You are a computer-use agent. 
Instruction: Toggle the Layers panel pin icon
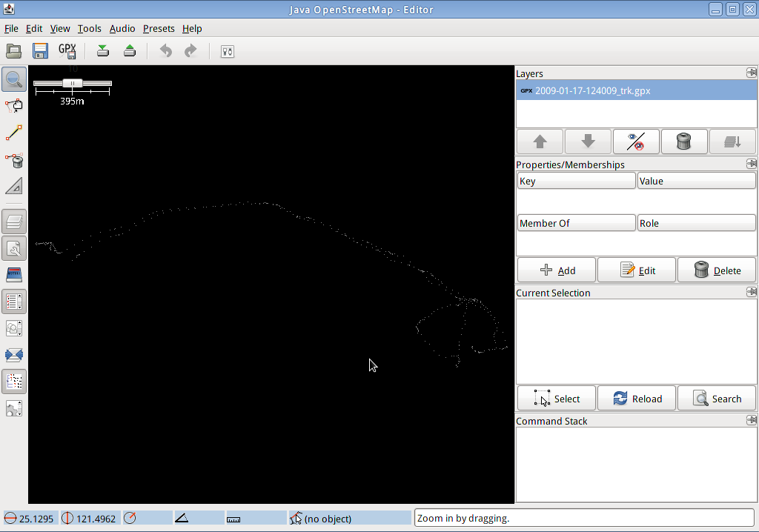tap(752, 73)
